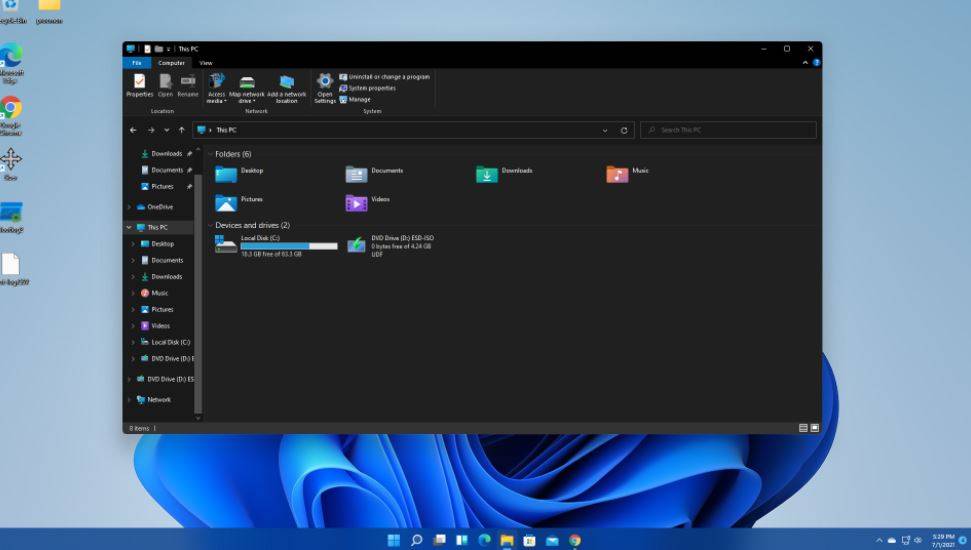Viewport: 971px width, 550px height.
Task: Open the Downloads folder in main pane
Action: coord(504,174)
